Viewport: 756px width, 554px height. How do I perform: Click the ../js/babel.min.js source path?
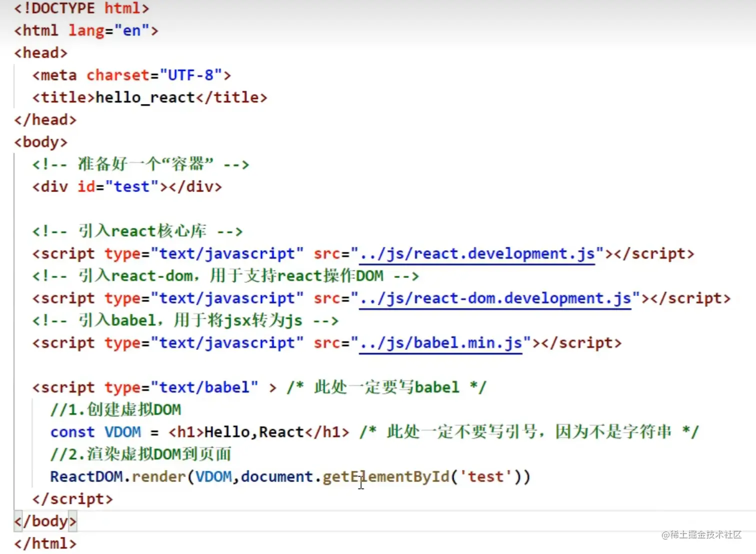coord(440,343)
